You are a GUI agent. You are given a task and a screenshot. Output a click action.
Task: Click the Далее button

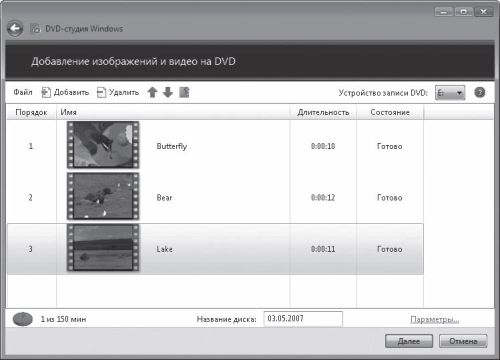click(409, 341)
